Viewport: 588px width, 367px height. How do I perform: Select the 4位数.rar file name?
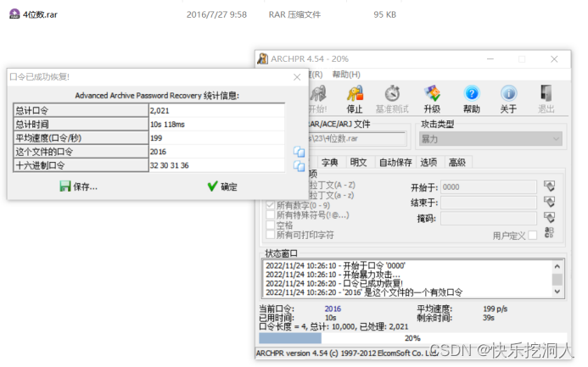40,14
